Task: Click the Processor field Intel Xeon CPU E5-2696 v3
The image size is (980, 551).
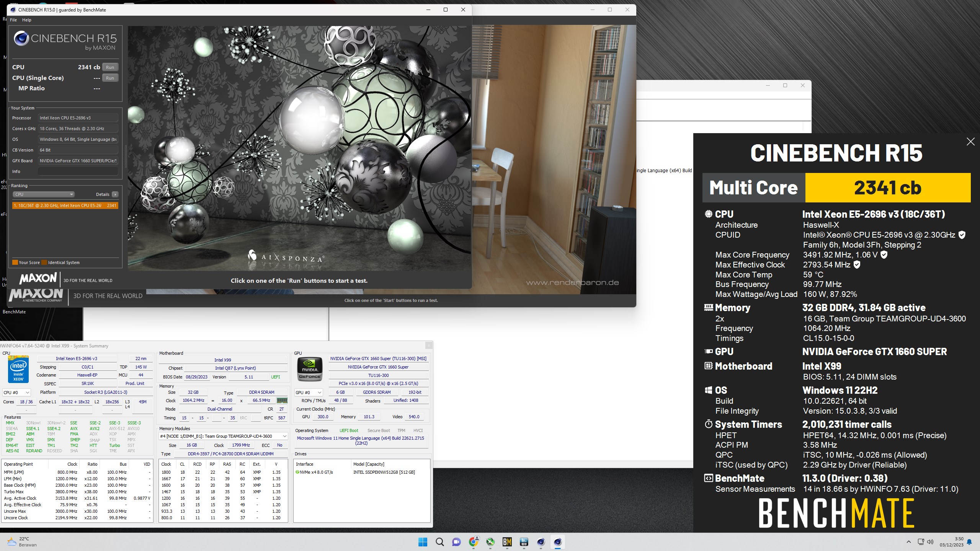Action: [x=78, y=118]
